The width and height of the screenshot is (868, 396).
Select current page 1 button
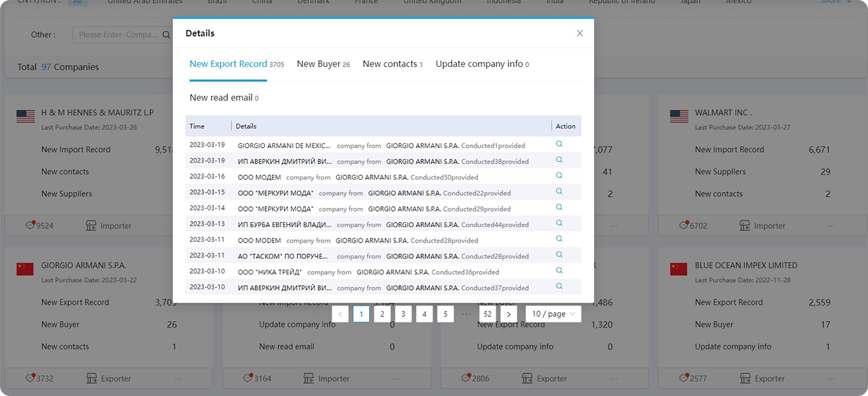[x=362, y=314]
